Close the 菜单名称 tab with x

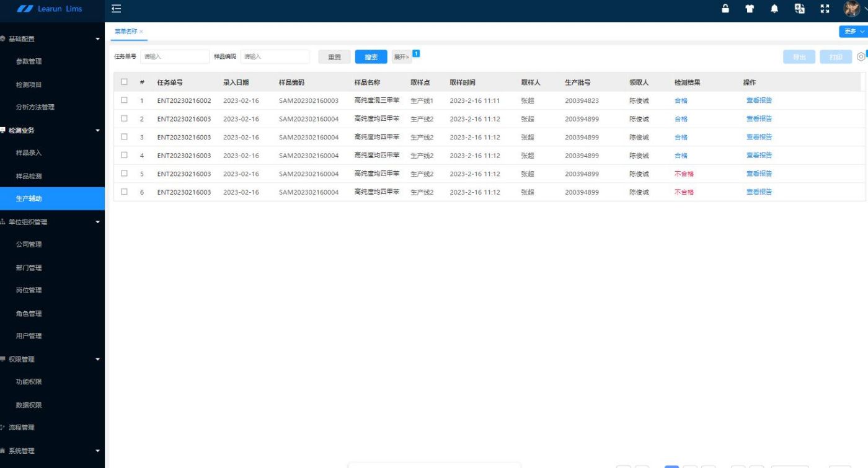click(x=141, y=31)
